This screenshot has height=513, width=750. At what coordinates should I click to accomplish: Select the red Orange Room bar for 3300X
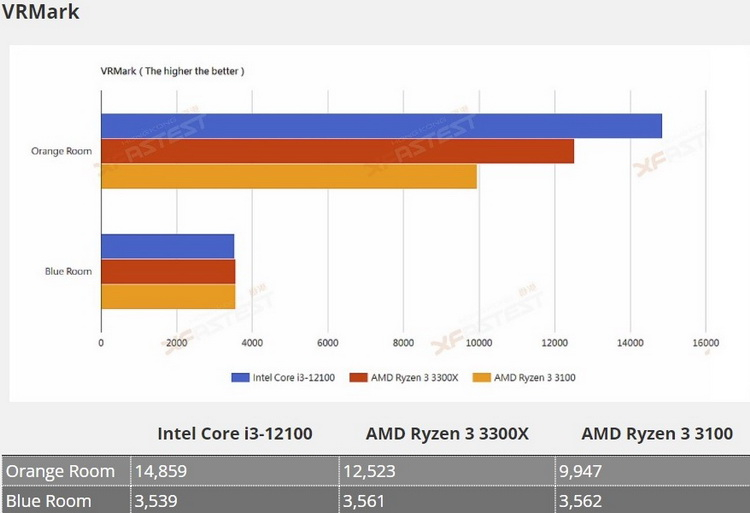click(337, 151)
